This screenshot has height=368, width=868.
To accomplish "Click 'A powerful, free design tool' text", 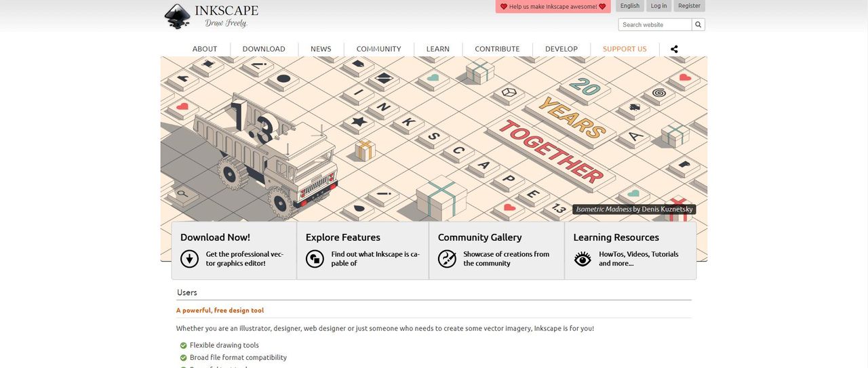I will [220, 310].
